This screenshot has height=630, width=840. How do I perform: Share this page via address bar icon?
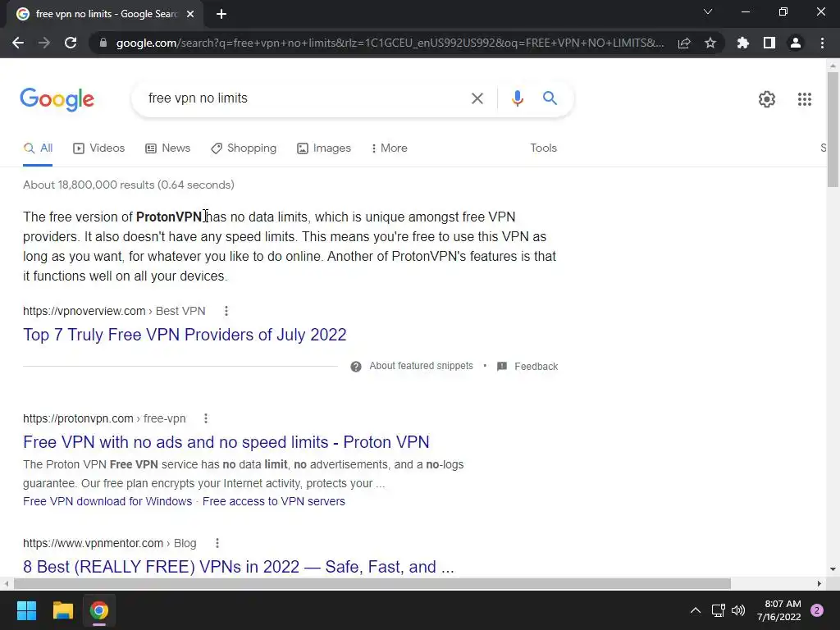684,43
